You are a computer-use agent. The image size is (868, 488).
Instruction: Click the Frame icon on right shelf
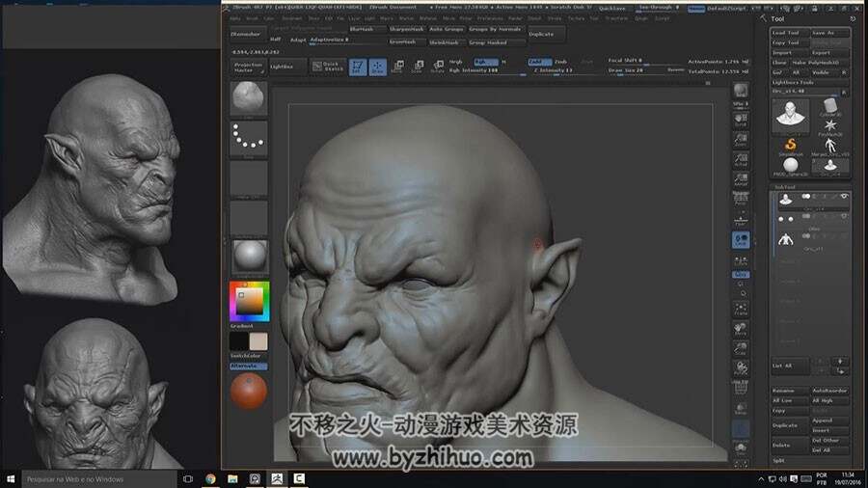click(x=741, y=310)
